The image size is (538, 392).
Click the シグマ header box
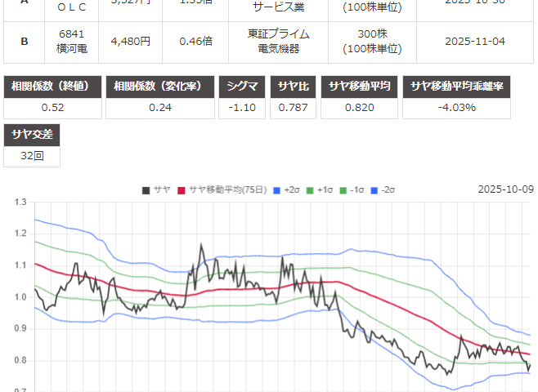pyautogui.click(x=243, y=87)
